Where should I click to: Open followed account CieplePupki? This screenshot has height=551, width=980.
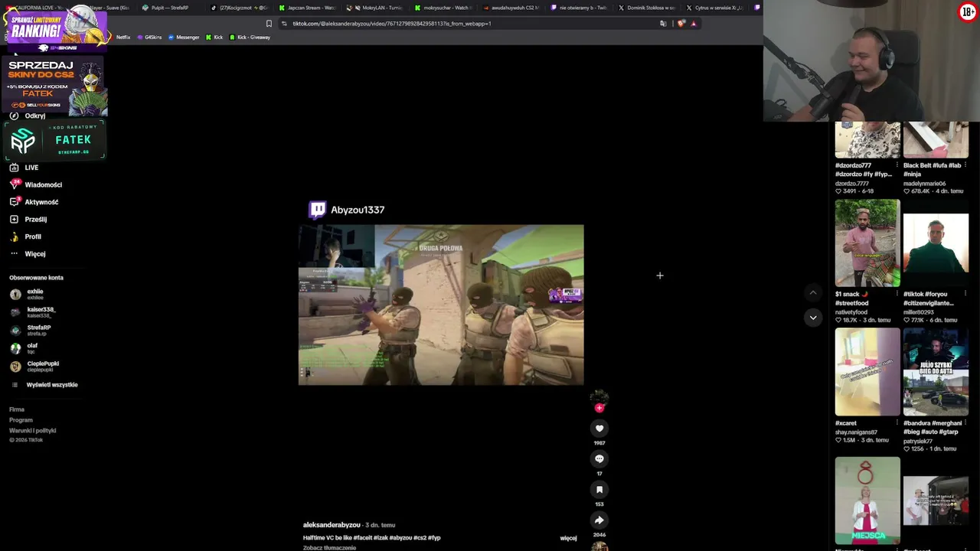34,366
